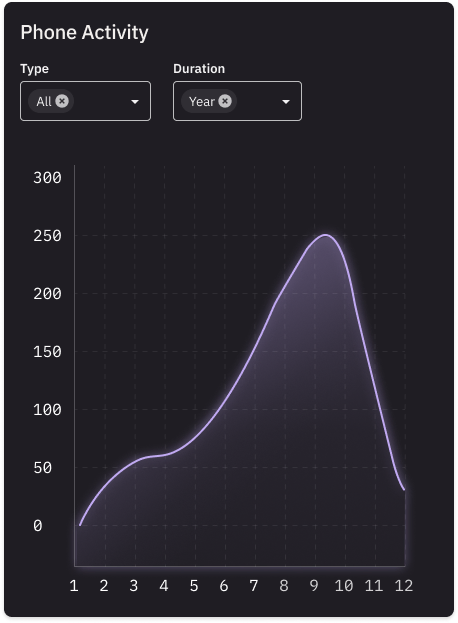
Task: Click x-axis month label 9
Action: 314,586
